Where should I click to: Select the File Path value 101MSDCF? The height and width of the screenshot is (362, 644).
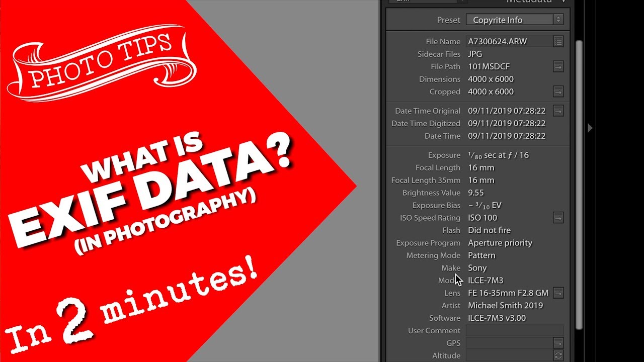point(489,66)
